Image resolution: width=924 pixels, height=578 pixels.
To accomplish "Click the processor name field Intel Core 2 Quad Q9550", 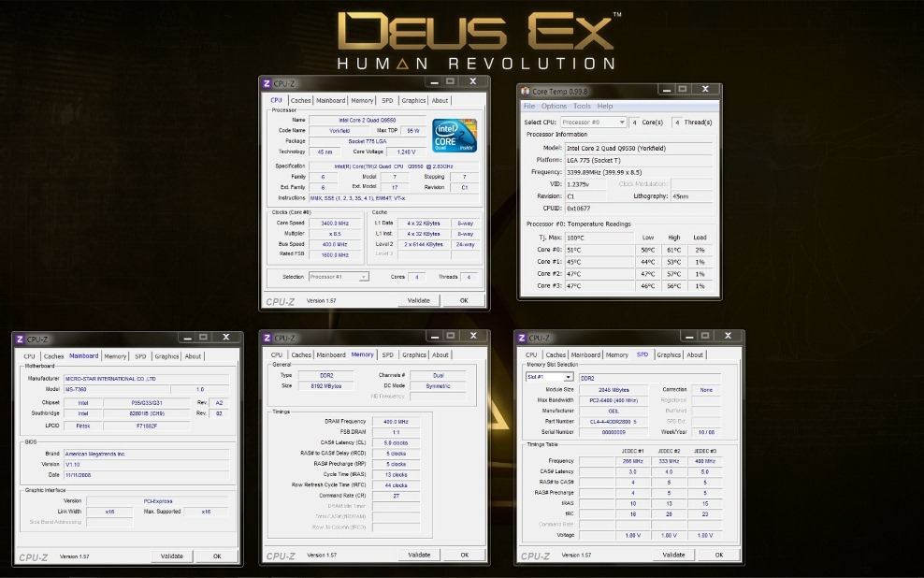I will pos(368,121).
